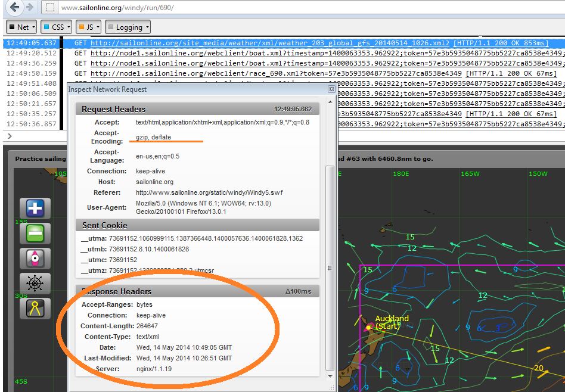Viewport: 565px width, 392px height.
Task: Select the Server value nginx/1.1.19
Action: pyautogui.click(x=154, y=369)
